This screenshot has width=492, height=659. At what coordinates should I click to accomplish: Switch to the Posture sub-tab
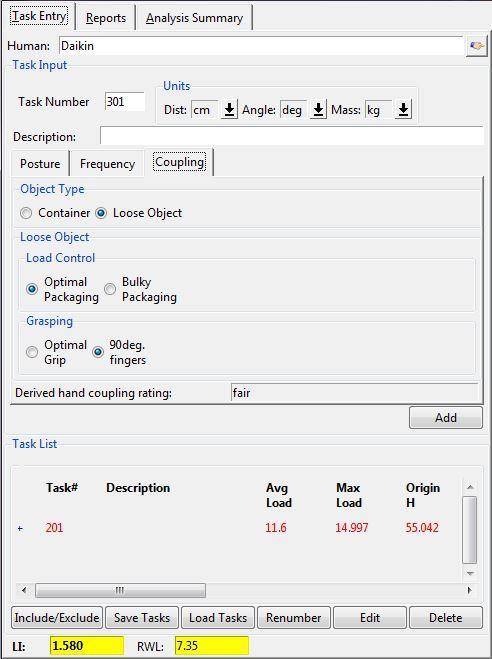[x=40, y=163]
